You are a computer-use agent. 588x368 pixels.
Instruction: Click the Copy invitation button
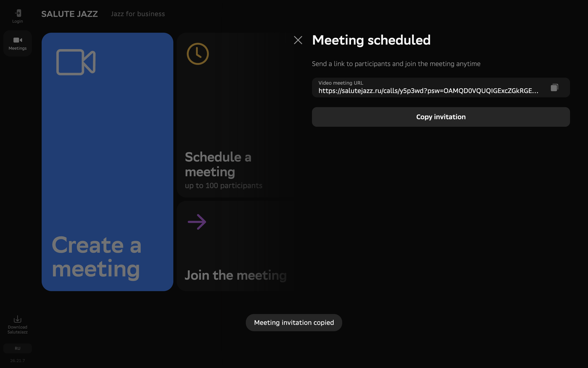point(441,117)
